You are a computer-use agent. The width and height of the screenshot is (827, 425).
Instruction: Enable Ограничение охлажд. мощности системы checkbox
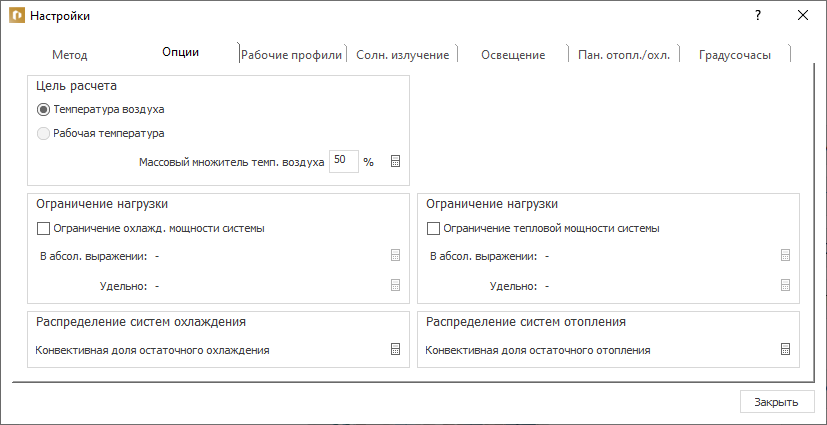tap(43, 228)
